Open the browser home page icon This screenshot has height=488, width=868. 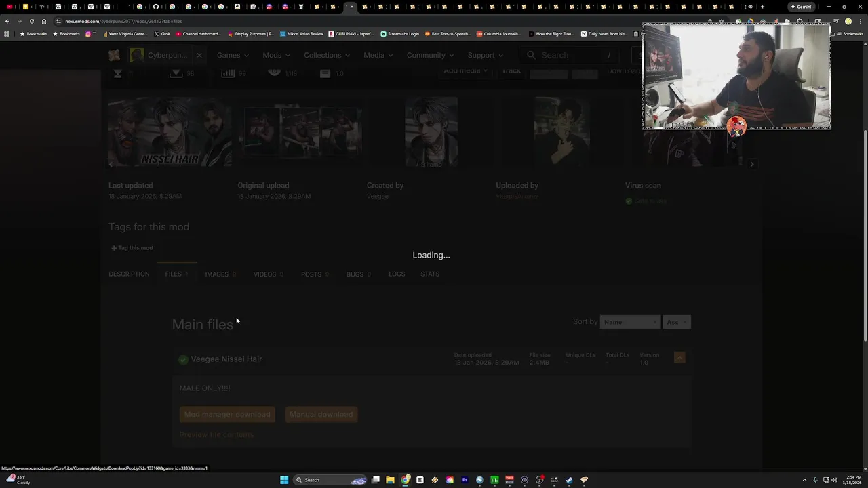pos(44,21)
